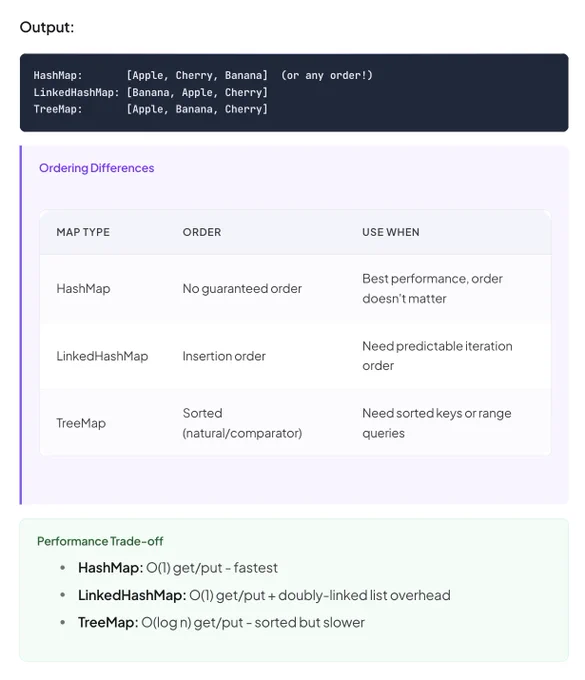Click the Output: label

tap(47, 27)
